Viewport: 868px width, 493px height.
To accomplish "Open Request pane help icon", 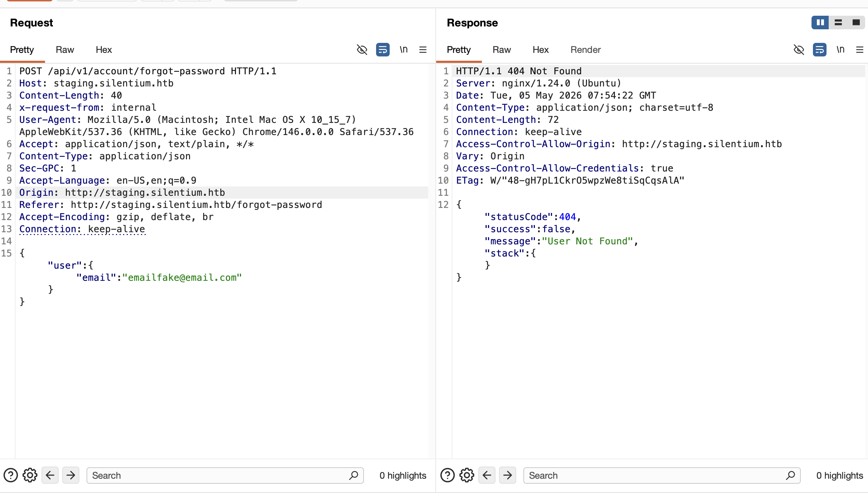I will click(x=11, y=475).
